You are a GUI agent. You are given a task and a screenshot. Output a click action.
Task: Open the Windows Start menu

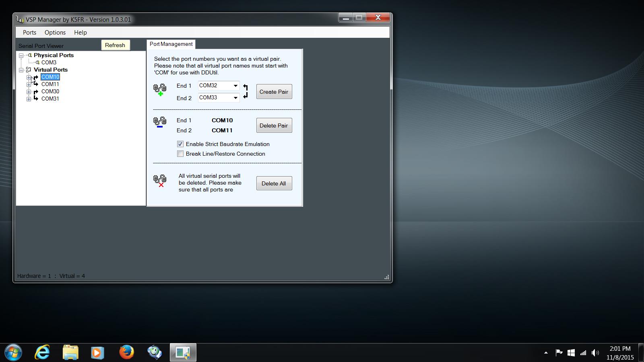13,353
